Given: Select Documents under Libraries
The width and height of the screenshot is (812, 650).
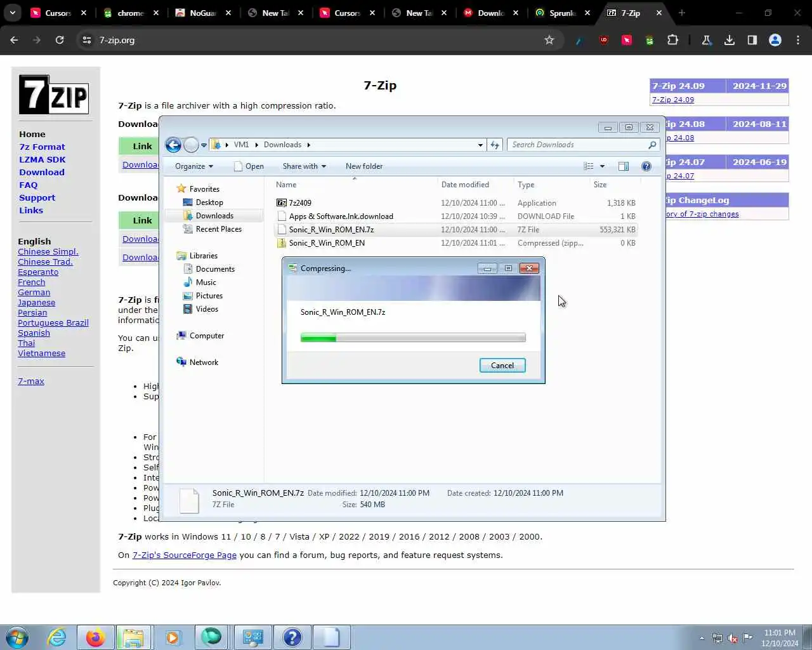Looking at the screenshot, I should click(215, 269).
